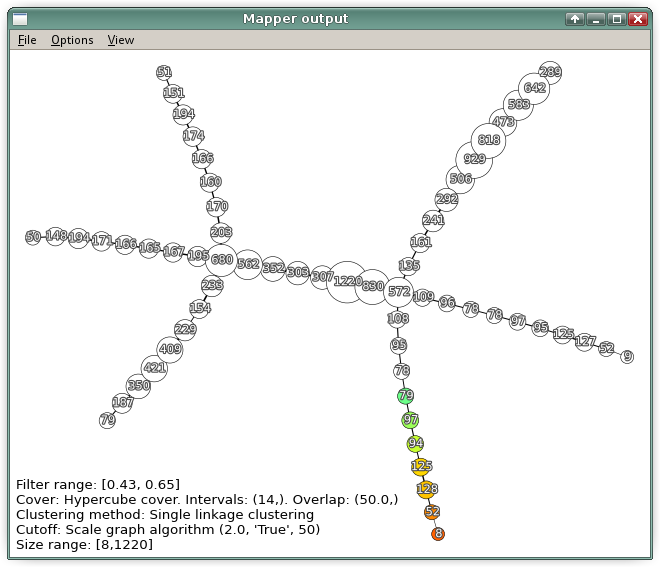Click the node labeled 352
This screenshot has height=567, width=660.
(x=273, y=269)
